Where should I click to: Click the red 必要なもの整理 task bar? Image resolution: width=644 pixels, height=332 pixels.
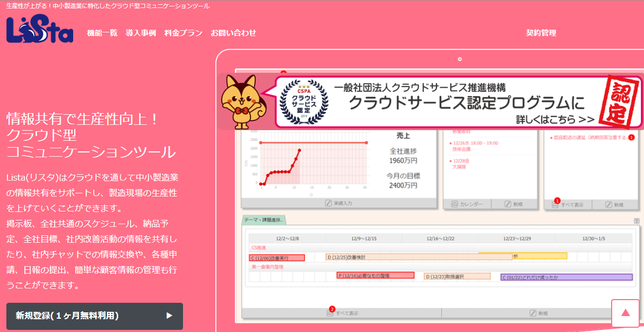click(375, 276)
